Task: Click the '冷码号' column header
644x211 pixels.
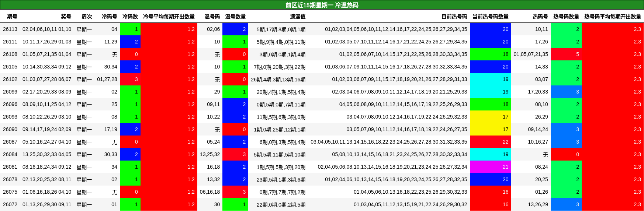Action: [x=110, y=17]
